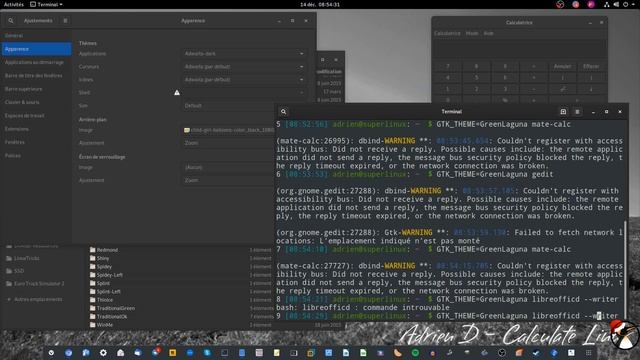The height and width of the screenshot is (360, 640).
Task: Click the 5 key in calculator
Action: click(476, 78)
